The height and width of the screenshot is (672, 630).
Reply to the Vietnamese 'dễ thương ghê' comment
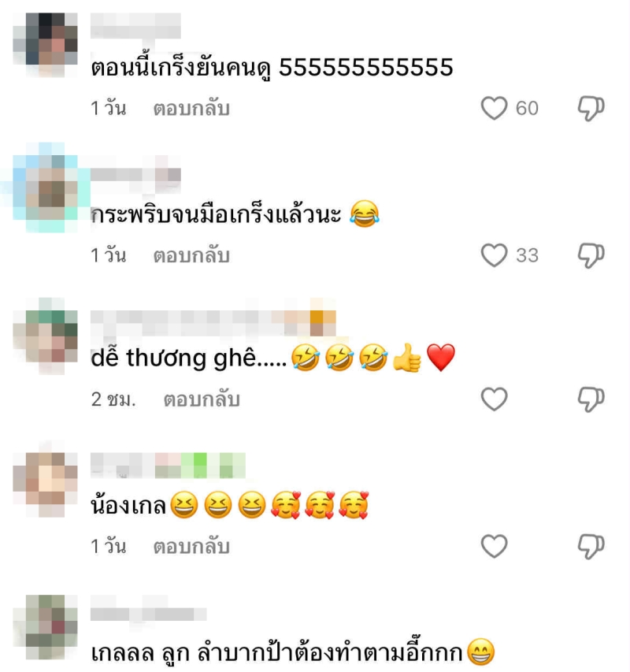[x=202, y=399]
